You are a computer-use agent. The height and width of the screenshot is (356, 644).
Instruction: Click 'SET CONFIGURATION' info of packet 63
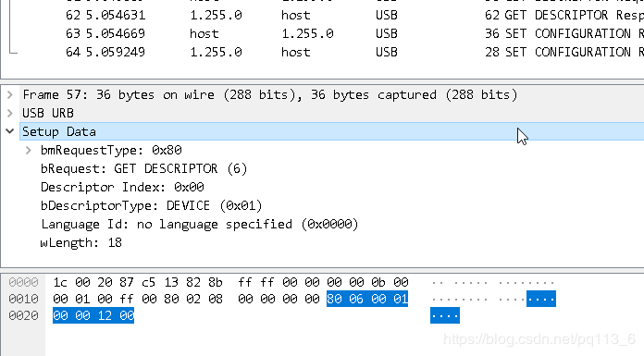tap(568, 33)
